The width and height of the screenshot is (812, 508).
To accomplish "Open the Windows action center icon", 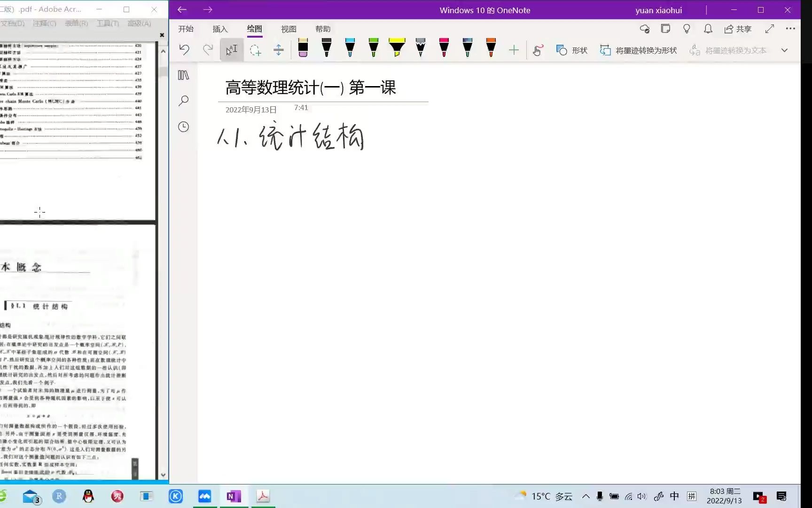I will pyautogui.click(x=781, y=496).
